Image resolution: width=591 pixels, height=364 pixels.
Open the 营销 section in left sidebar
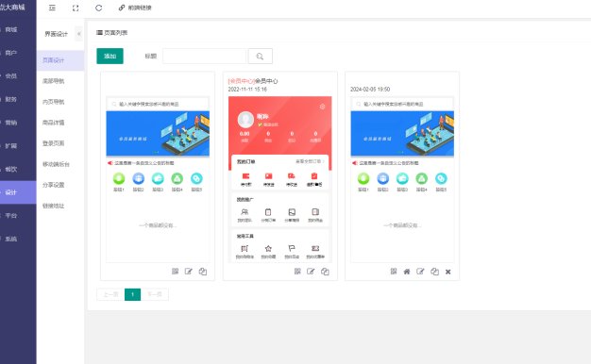pyautogui.click(x=11, y=123)
